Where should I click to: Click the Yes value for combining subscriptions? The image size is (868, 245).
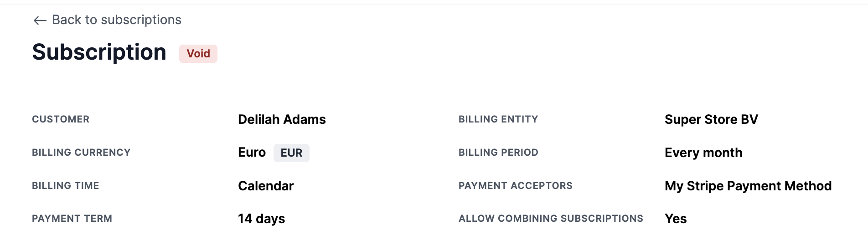[676, 219]
